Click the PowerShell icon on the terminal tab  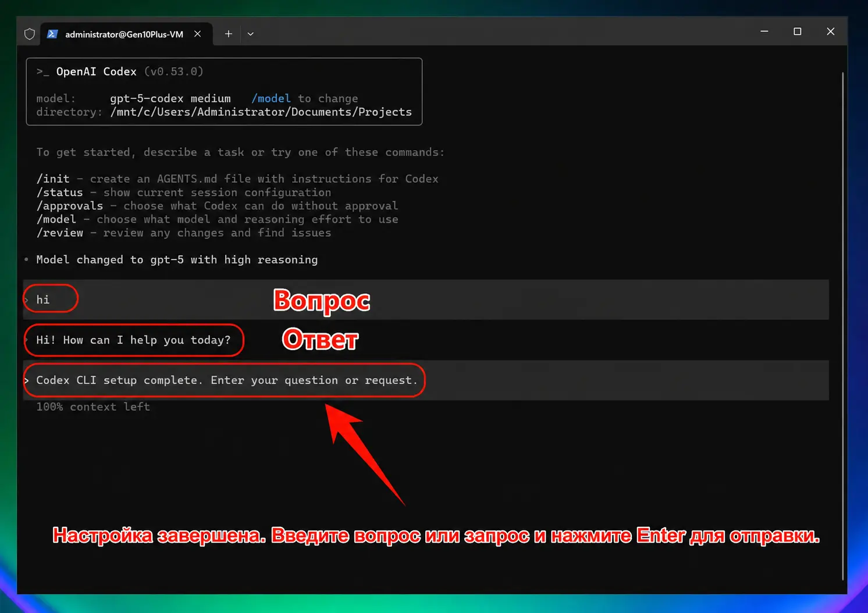click(x=52, y=34)
